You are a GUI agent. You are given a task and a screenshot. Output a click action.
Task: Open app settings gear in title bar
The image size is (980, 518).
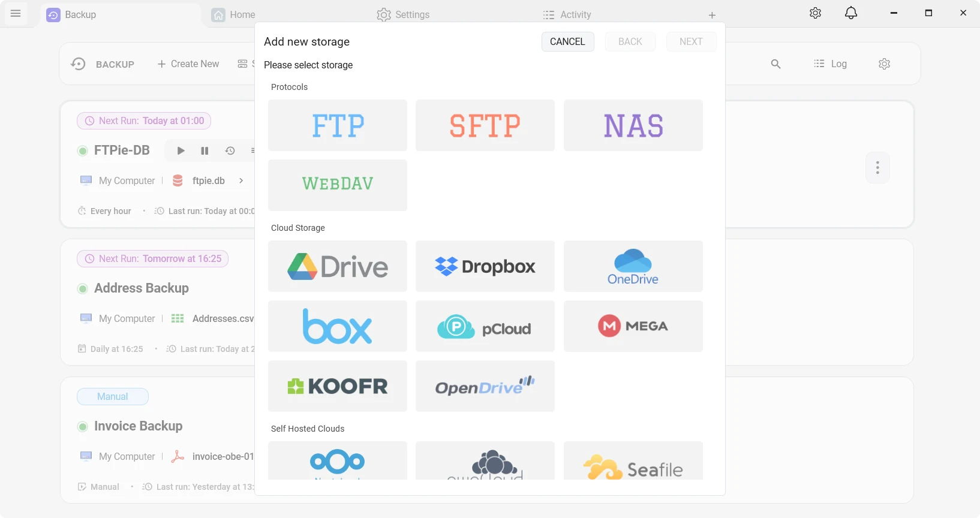(815, 13)
